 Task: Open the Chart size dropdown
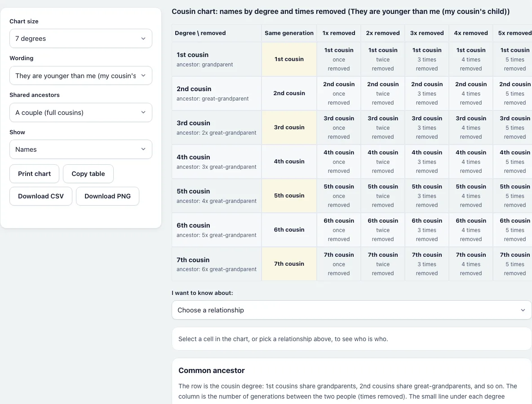(81, 38)
